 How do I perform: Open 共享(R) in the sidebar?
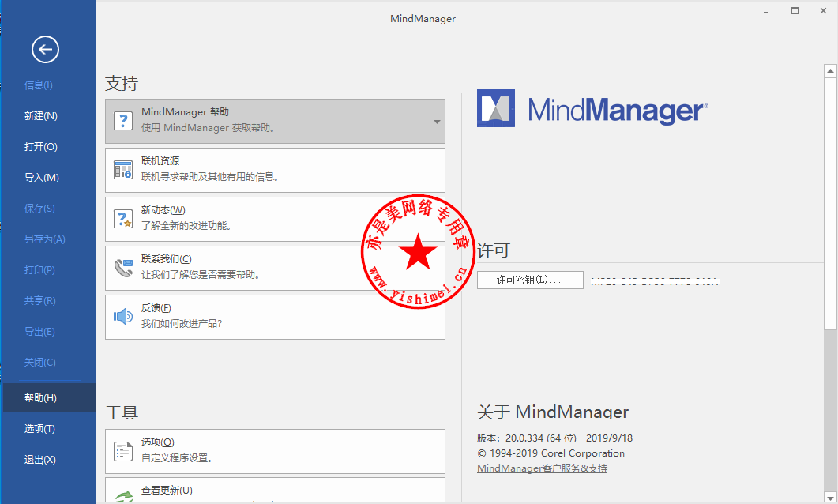tap(40, 301)
